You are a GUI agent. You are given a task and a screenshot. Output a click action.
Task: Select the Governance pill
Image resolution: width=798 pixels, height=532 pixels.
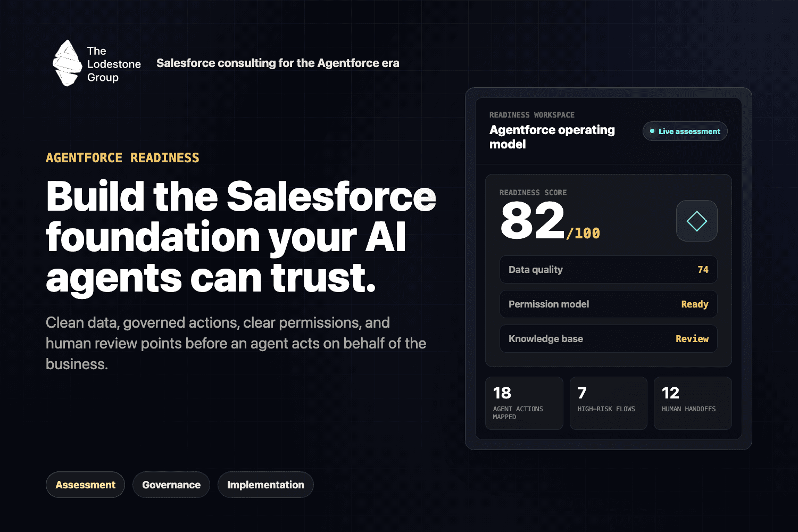coord(171,485)
